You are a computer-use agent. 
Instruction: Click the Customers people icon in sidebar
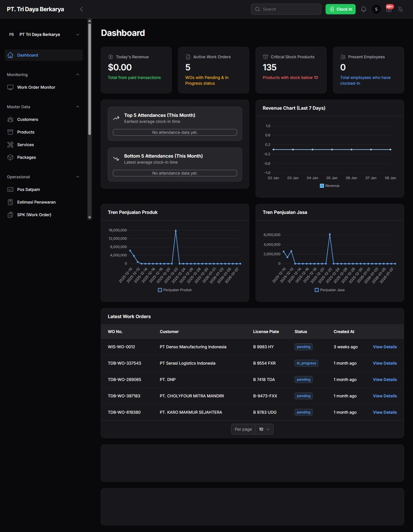[x=11, y=120]
